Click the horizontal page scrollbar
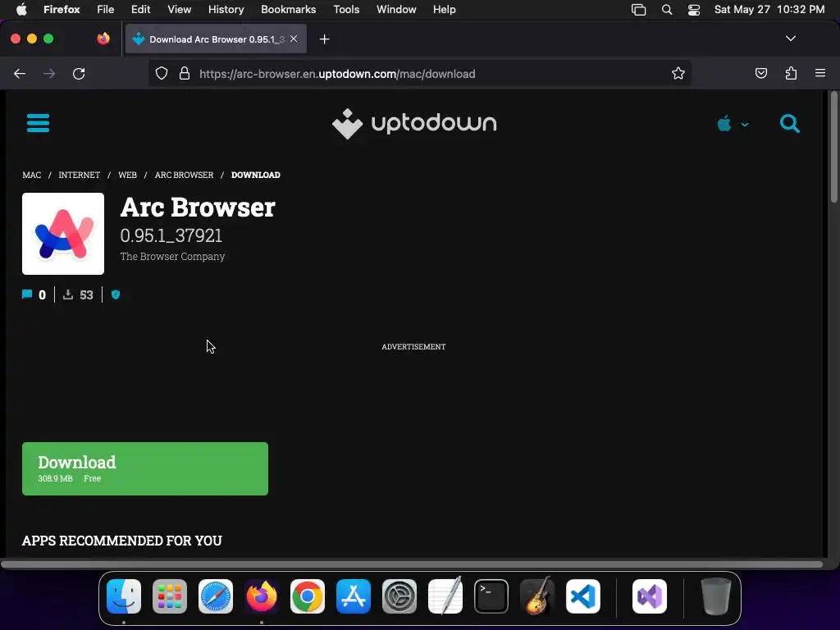840x630 pixels. point(412,564)
